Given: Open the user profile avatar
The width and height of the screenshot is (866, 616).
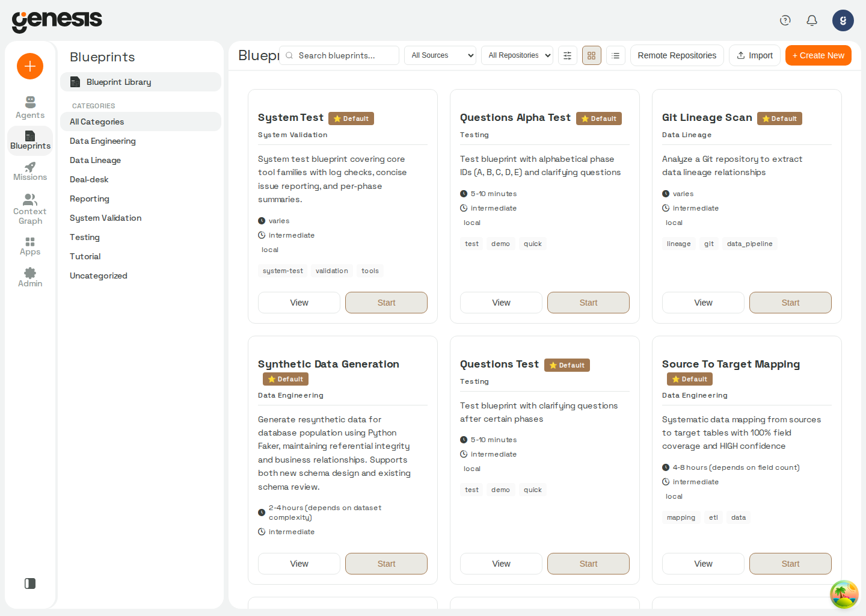Looking at the screenshot, I should [843, 20].
